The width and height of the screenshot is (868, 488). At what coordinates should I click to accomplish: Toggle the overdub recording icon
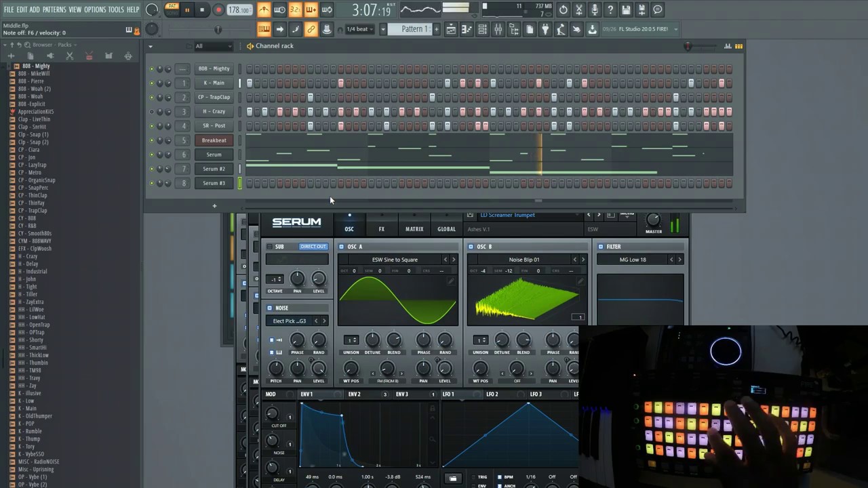tap(311, 10)
